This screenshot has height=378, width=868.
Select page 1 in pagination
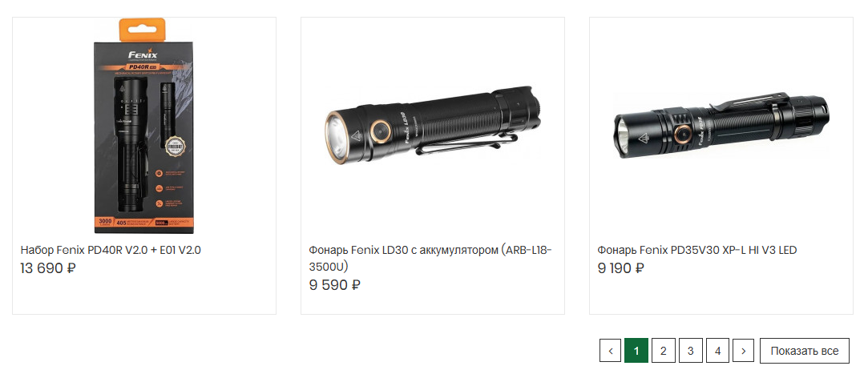coord(636,351)
